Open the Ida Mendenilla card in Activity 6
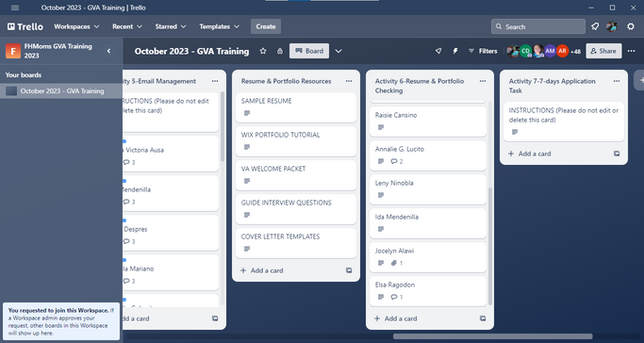 tap(428, 223)
